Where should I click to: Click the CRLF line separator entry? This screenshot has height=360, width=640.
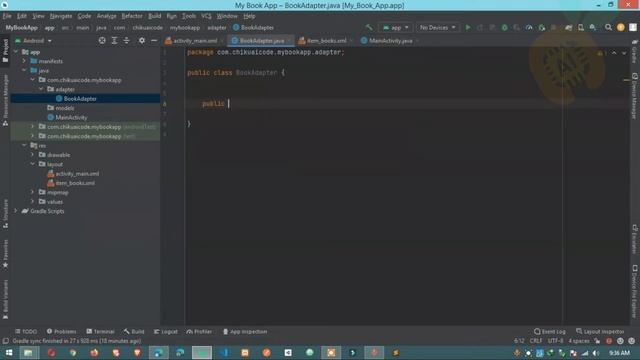[x=536, y=341]
